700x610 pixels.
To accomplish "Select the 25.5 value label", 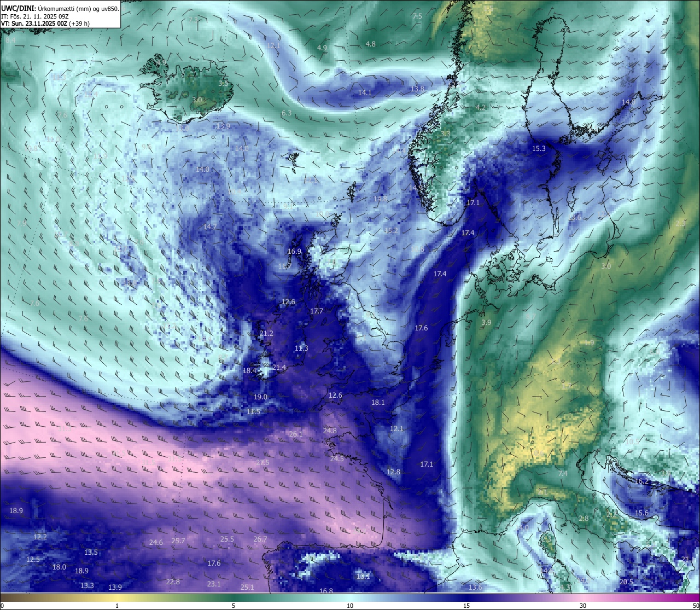I will pyautogui.click(x=227, y=539).
